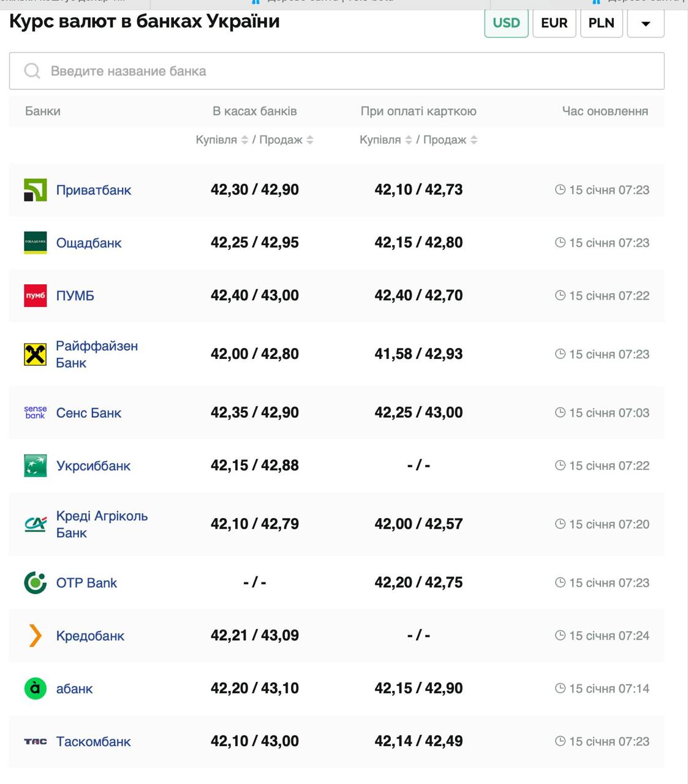
Task: Sort by cash desk Купівля rate
Action: (x=244, y=140)
